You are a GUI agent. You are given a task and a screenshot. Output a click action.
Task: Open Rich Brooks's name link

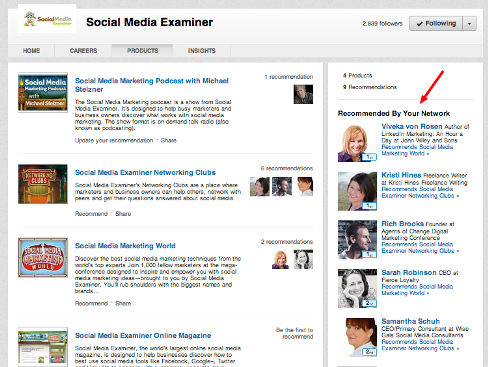pos(403,224)
